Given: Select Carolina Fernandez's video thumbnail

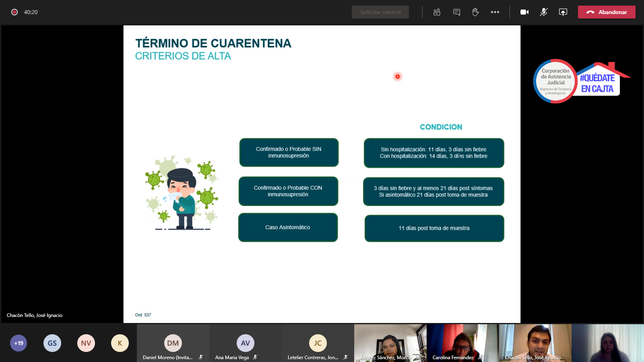Looking at the screenshot, I should tap(462, 342).
